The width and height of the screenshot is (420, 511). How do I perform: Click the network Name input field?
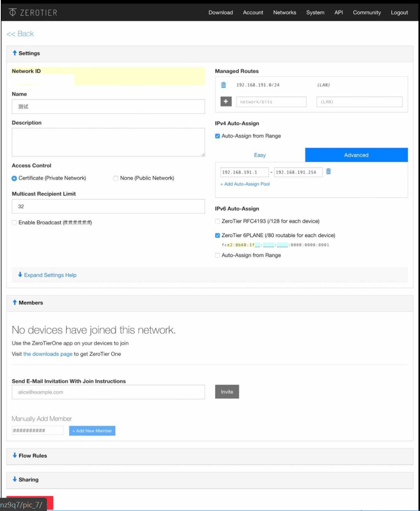(x=108, y=107)
